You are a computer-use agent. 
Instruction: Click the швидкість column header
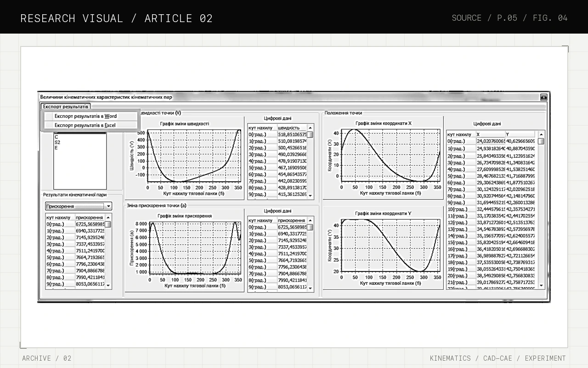[292, 128]
